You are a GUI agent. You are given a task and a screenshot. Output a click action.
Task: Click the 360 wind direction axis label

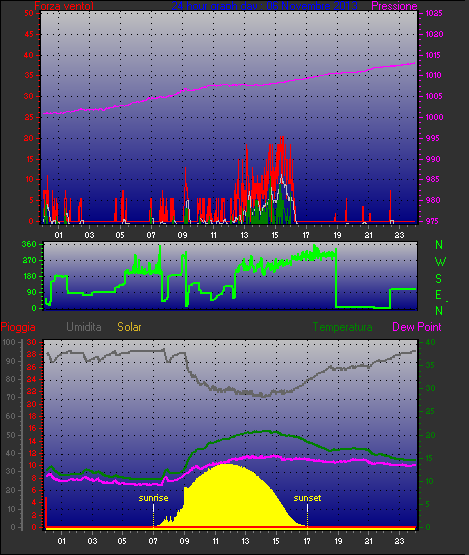point(29,244)
